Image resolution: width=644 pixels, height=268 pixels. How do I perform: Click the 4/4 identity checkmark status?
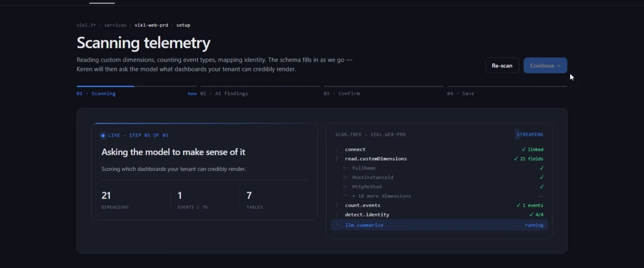tap(536, 215)
